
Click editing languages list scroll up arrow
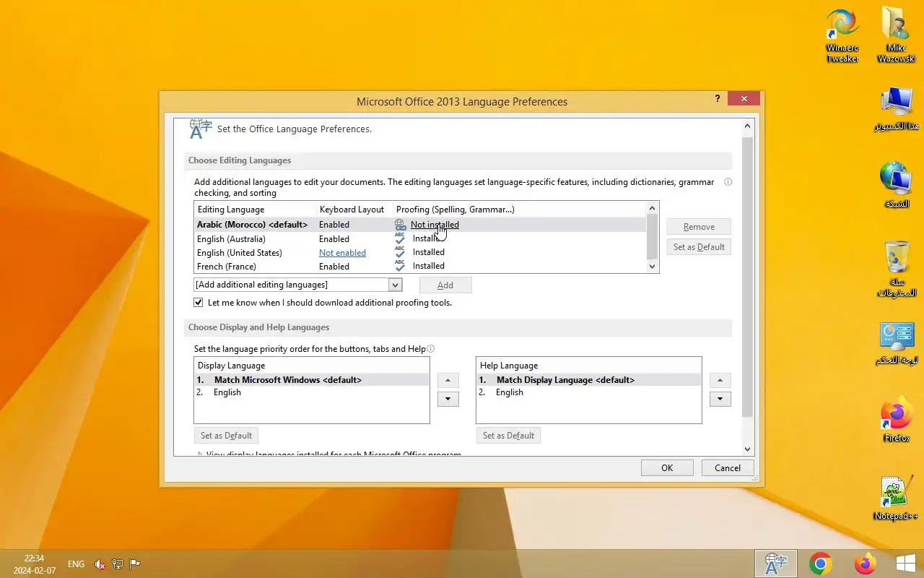653,208
